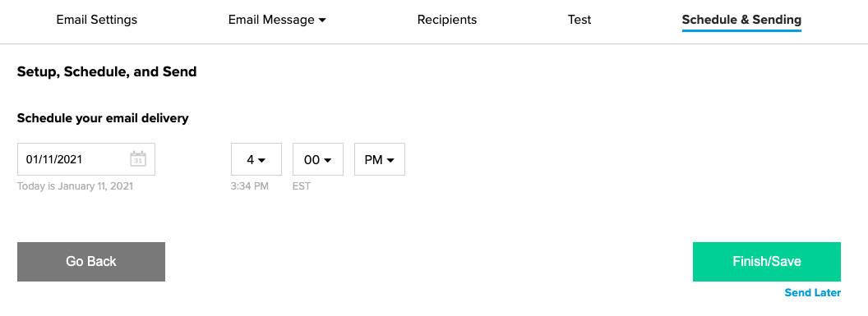
Task: Click the Go Back button
Action: [x=91, y=261]
